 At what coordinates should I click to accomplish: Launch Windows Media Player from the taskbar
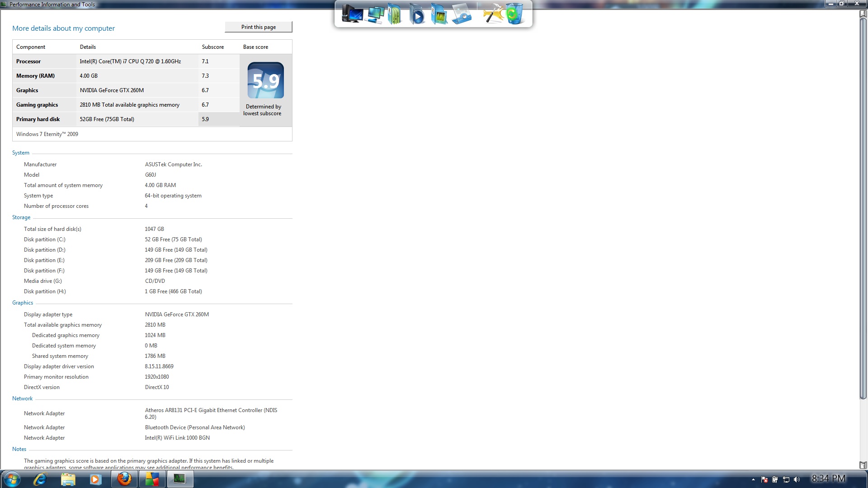click(95, 479)
